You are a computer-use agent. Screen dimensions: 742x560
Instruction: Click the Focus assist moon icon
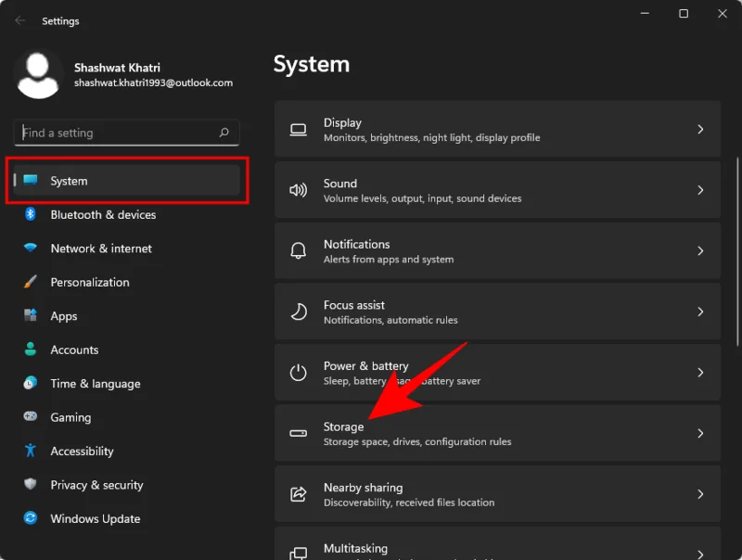(x=298, y=312)
